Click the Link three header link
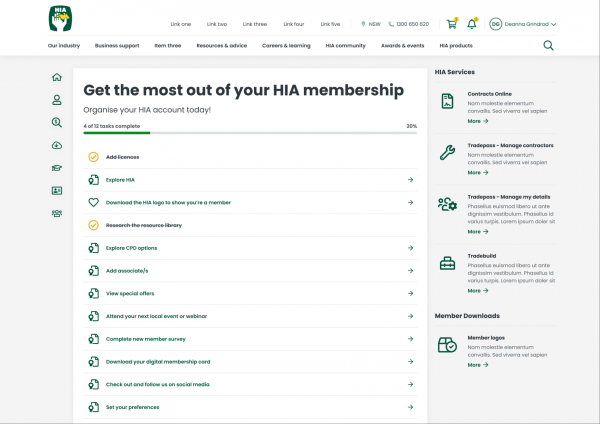This screenshot has width=600, height=424. coord(254,24)
